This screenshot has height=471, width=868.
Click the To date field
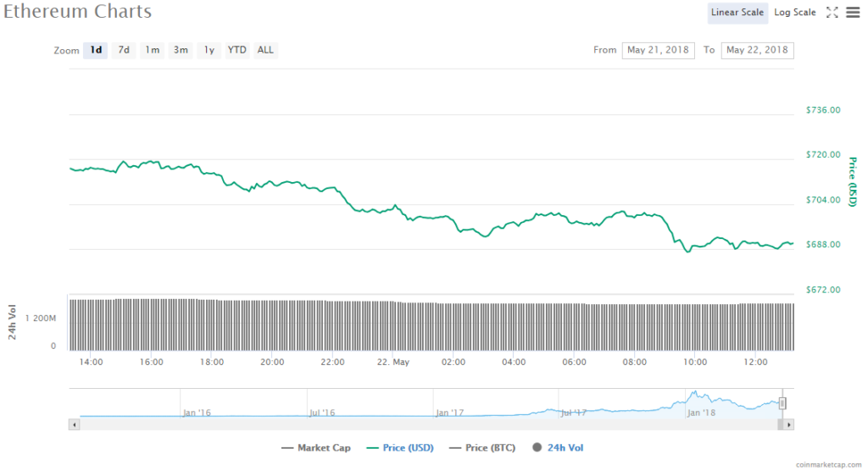[x=757, y=50]
